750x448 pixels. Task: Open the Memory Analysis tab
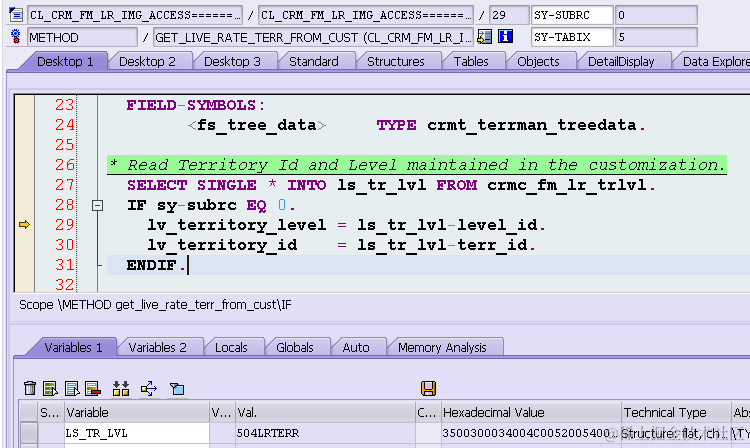tap(442, 348)
